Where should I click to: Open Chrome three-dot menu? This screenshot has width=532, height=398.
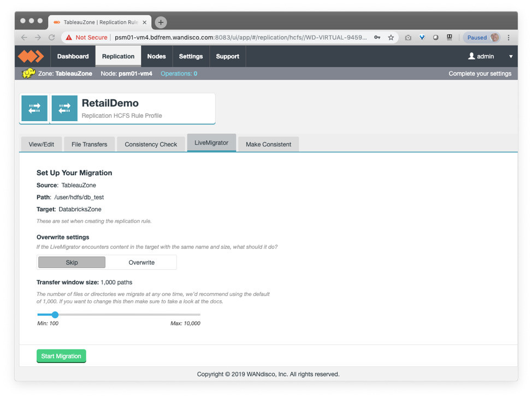[509, 38]
